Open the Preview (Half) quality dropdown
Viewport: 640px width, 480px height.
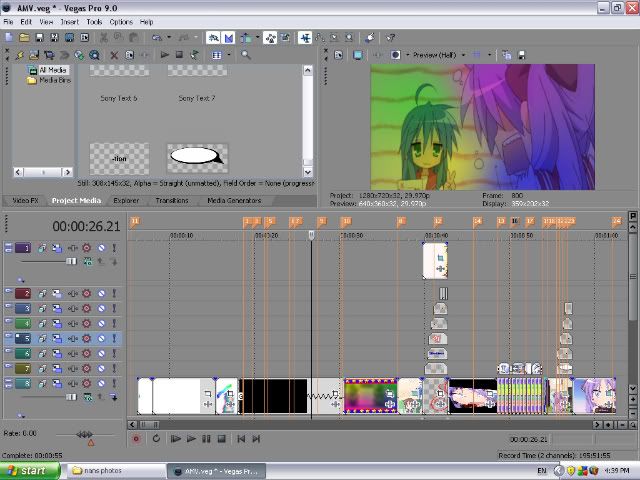[463, 55]
